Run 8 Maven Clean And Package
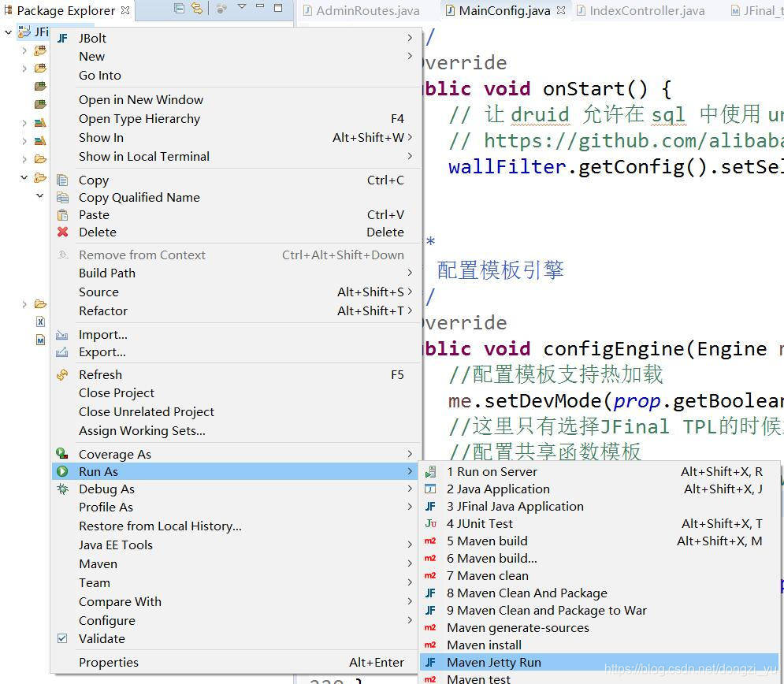 click(x=600, y=593)
